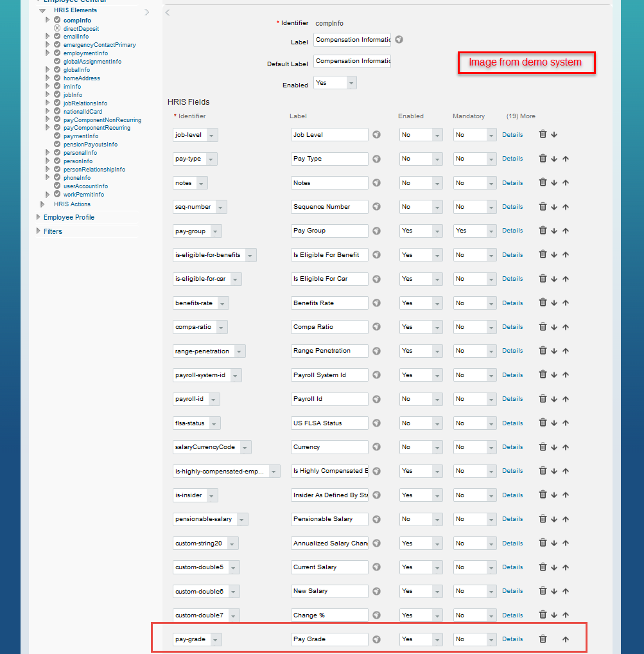Select emailInfo in the HRIS tree

coord(76,37)
